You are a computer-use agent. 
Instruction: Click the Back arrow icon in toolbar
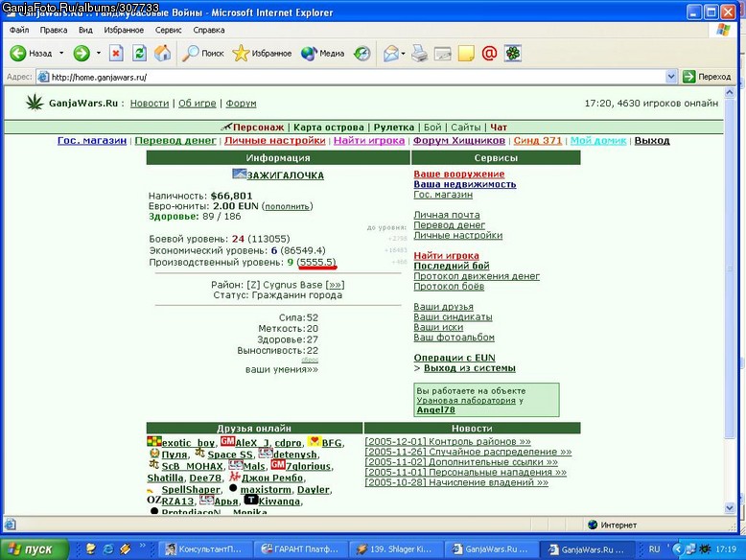(18, 54)
